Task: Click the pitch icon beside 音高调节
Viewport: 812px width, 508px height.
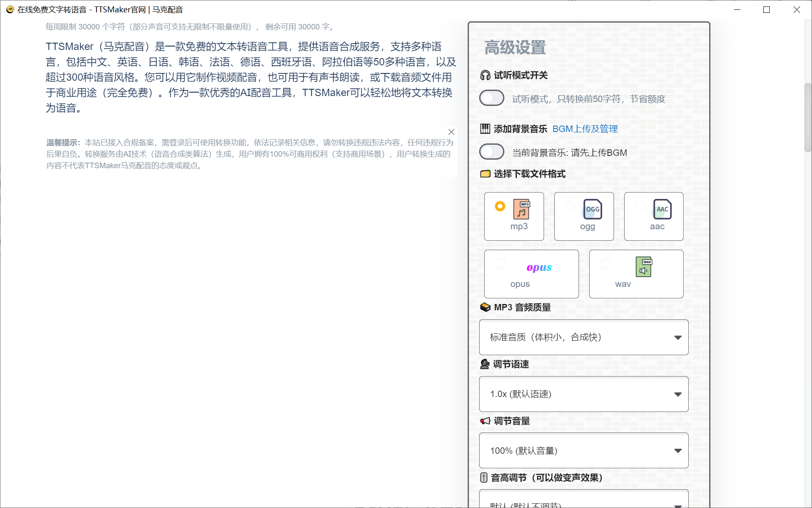Action: point(484,478)
